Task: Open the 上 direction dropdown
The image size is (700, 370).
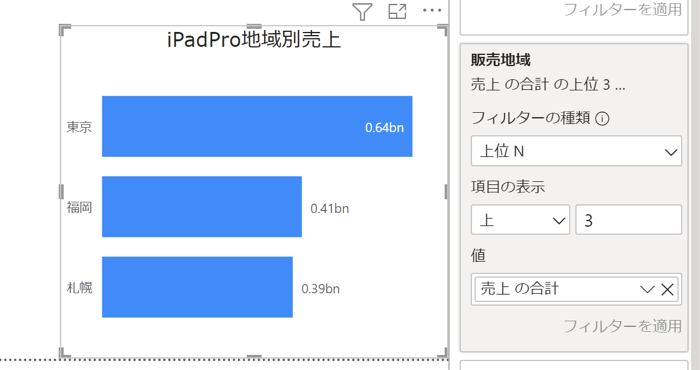Action: [520, 220]
